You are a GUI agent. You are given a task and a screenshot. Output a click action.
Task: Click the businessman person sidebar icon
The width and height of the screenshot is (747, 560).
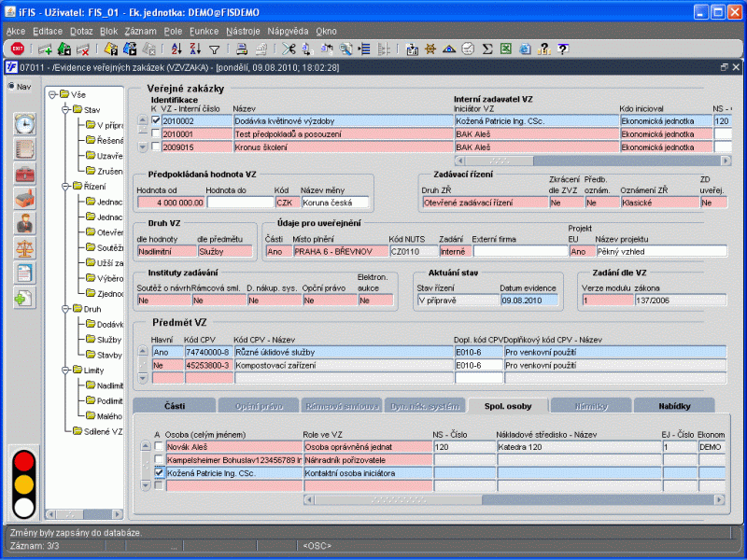click(24, 223)
